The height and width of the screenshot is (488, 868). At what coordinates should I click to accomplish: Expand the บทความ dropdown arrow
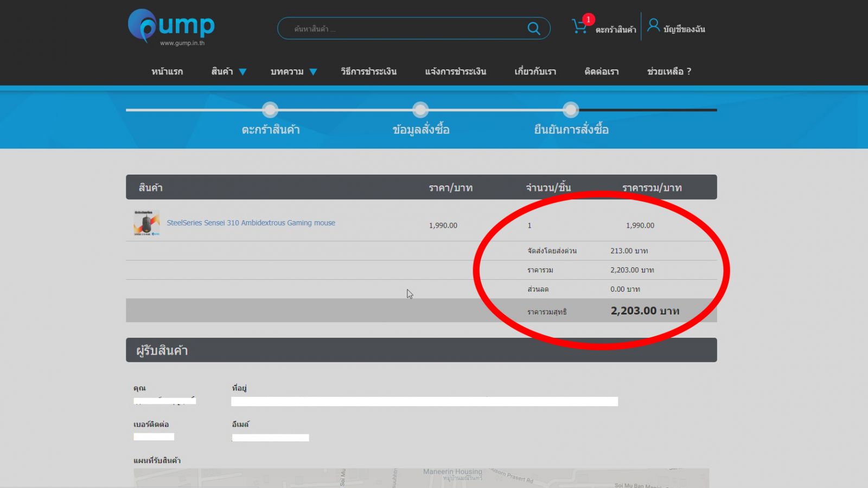pyautogui.click(x=313, y=72)
